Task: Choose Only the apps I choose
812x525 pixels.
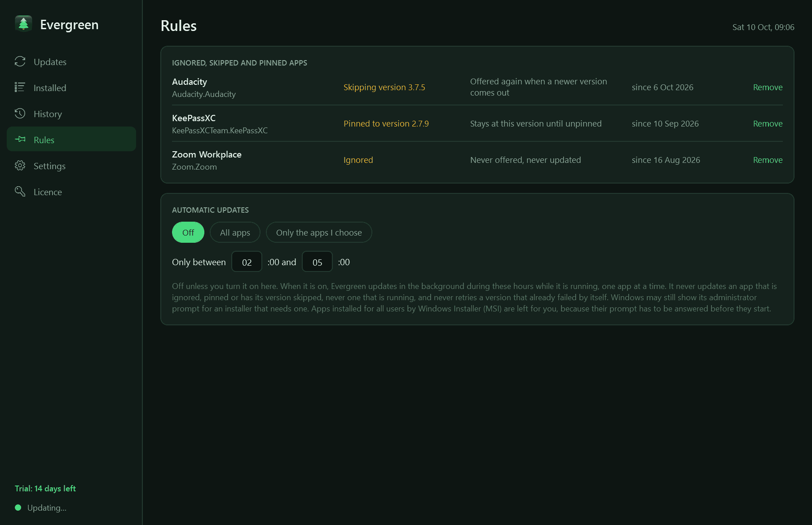Action: (319, 232)
